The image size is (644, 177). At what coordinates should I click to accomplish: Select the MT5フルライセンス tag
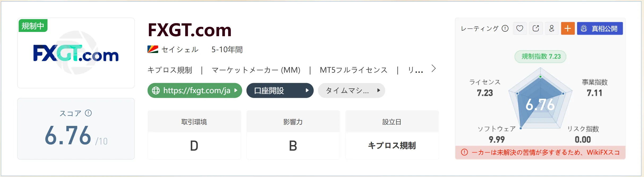coord(353,70)
